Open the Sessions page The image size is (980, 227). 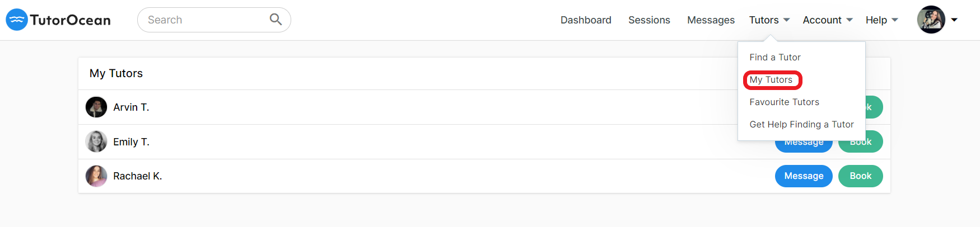point(649,20)
